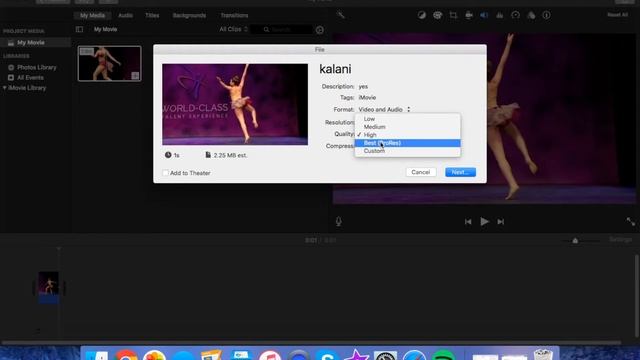Image resolution: width=640 pixels, height=360 pixels.
Task: Enter fullscreen playback with arrows icon
Action: click(631, 221)
